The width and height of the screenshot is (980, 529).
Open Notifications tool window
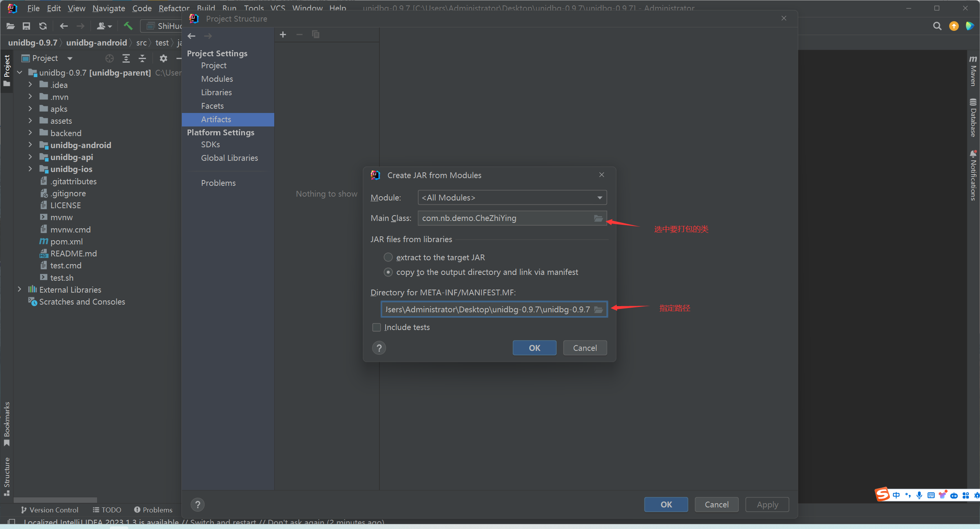(x=973, y=175)
